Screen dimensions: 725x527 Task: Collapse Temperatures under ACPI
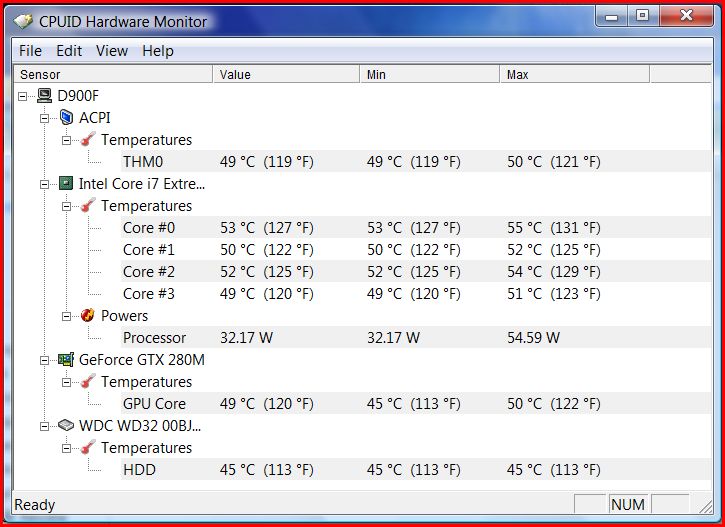67,141
